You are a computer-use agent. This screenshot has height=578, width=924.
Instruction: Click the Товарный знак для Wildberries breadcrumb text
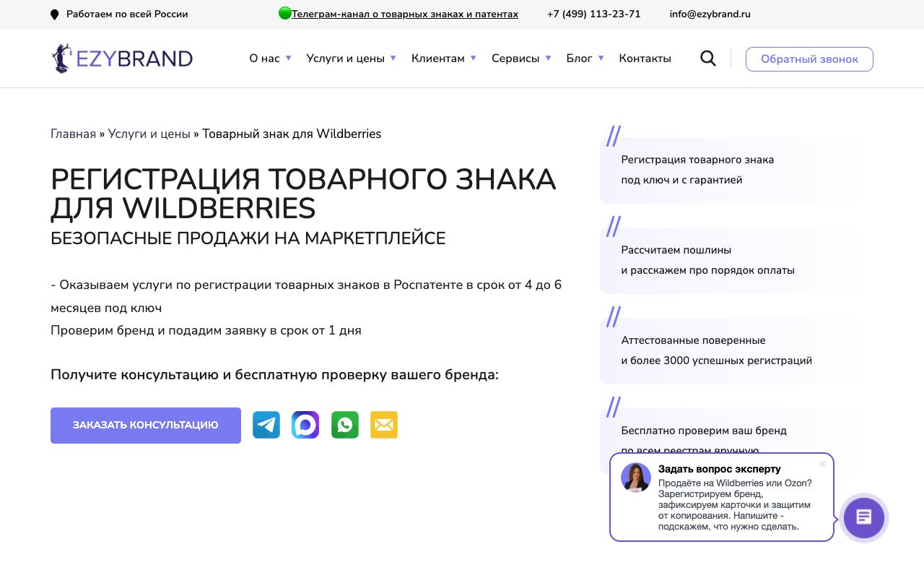click(x=292, y=134)
